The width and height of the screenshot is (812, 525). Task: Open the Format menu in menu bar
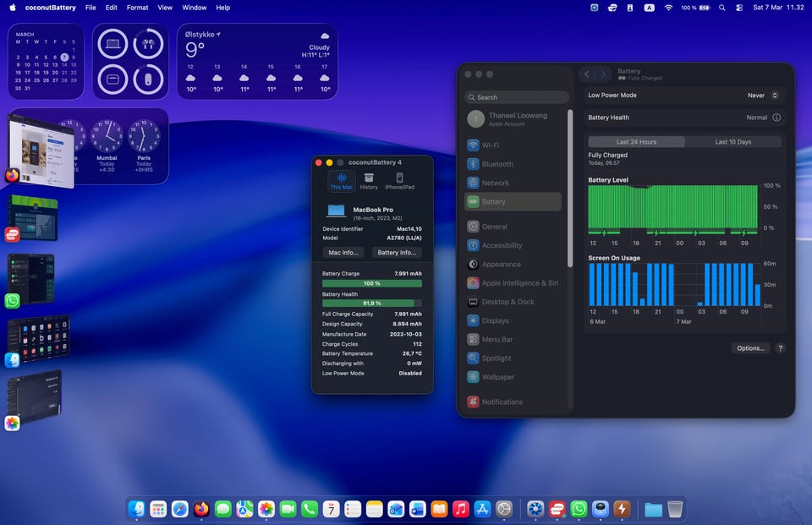pos(137,8)
